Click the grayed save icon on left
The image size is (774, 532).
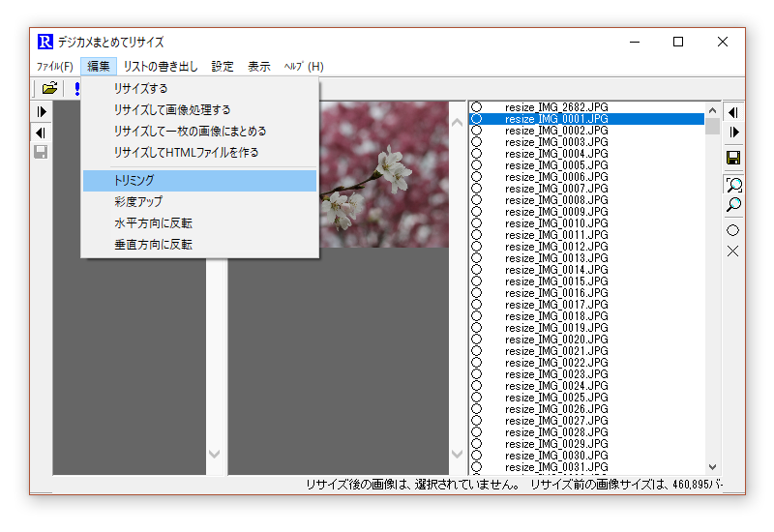(41, 152)
